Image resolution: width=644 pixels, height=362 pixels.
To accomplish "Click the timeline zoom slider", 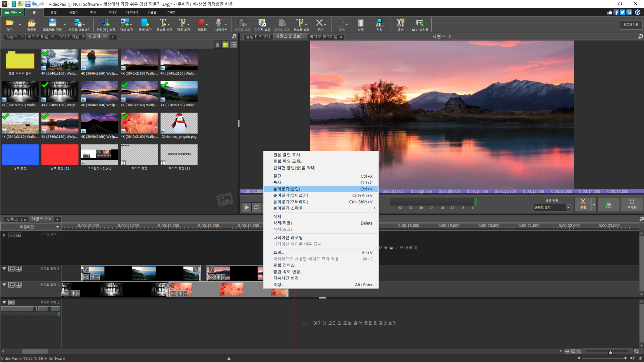I will click(x=610, y=352).
